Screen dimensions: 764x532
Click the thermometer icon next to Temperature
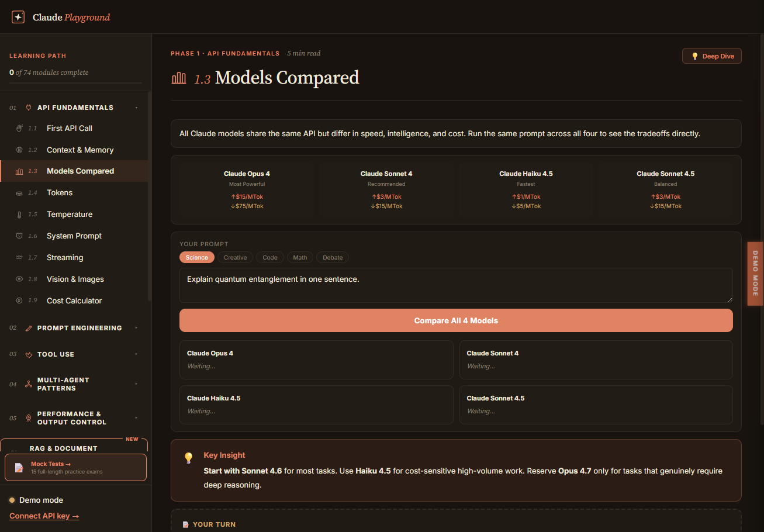tap(19, 215)
